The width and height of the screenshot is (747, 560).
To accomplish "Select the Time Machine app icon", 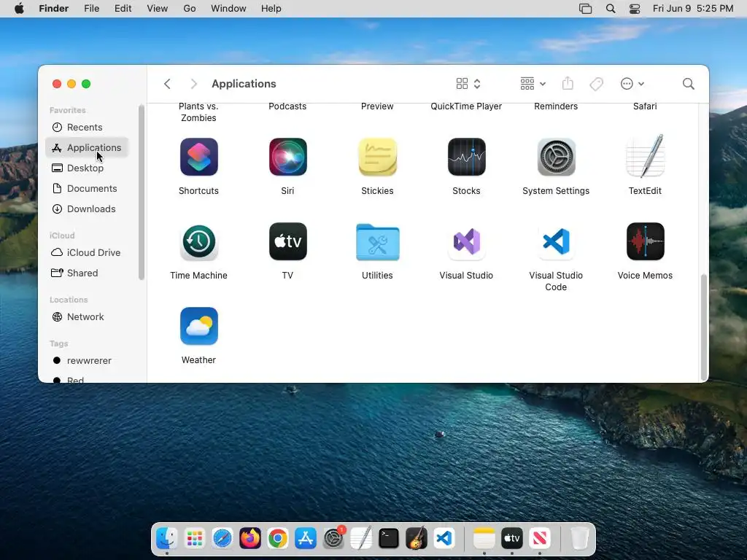I will [x=198, y=242].
